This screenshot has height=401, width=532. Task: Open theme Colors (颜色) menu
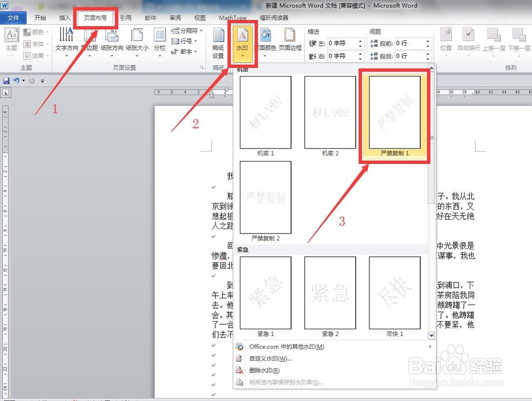(36, 32)
